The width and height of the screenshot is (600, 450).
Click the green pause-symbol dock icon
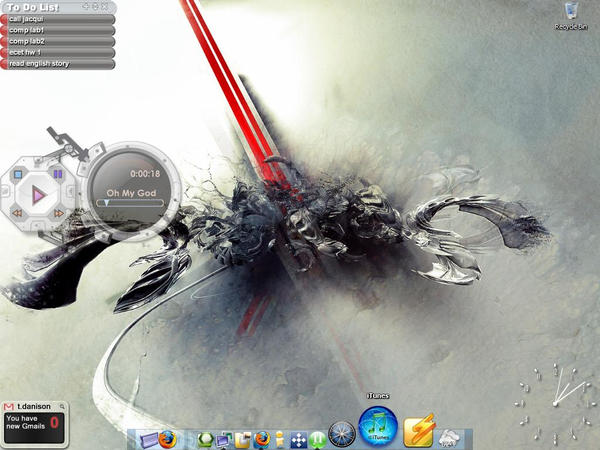click(x=318, y=440)
